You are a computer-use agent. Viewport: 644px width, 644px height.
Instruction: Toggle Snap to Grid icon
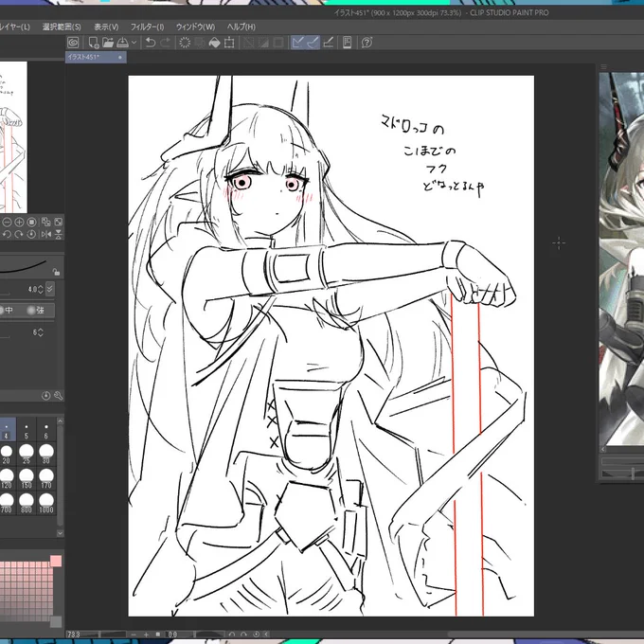328,43
